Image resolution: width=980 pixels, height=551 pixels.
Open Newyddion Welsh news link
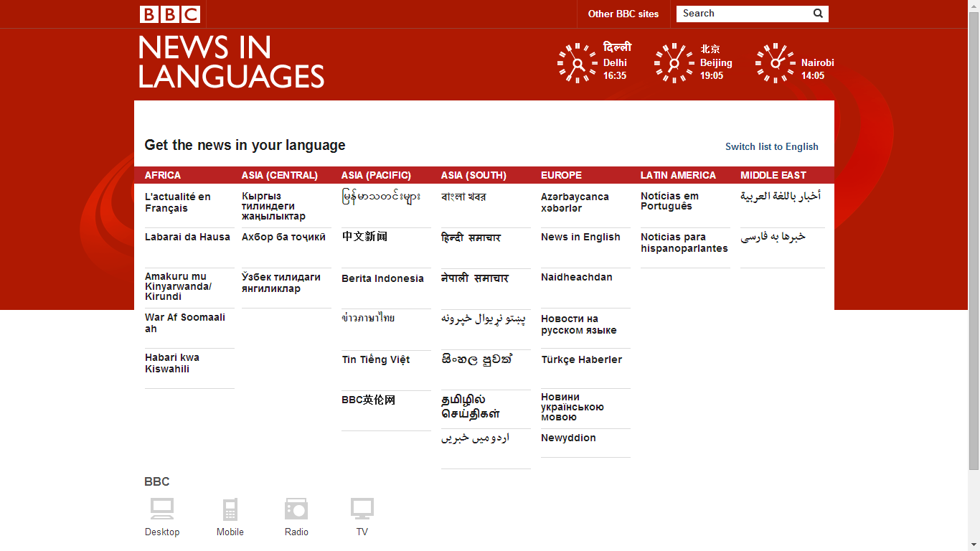point(568,438)
